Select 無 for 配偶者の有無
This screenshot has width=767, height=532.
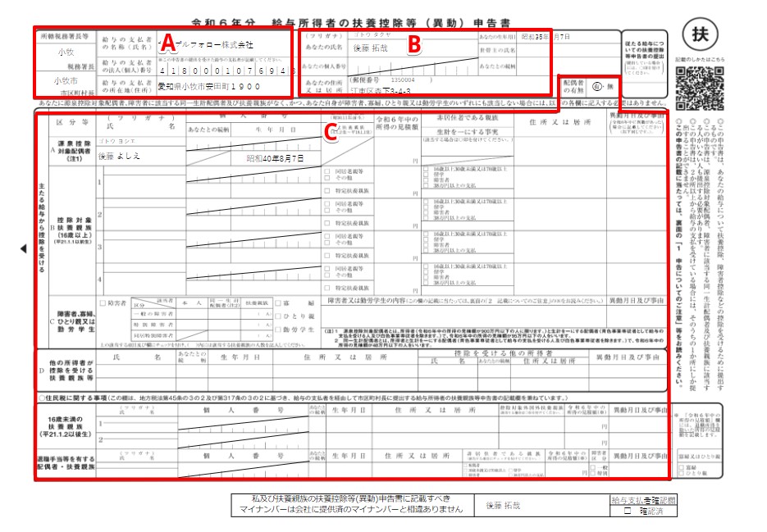(x=610, y=87)
